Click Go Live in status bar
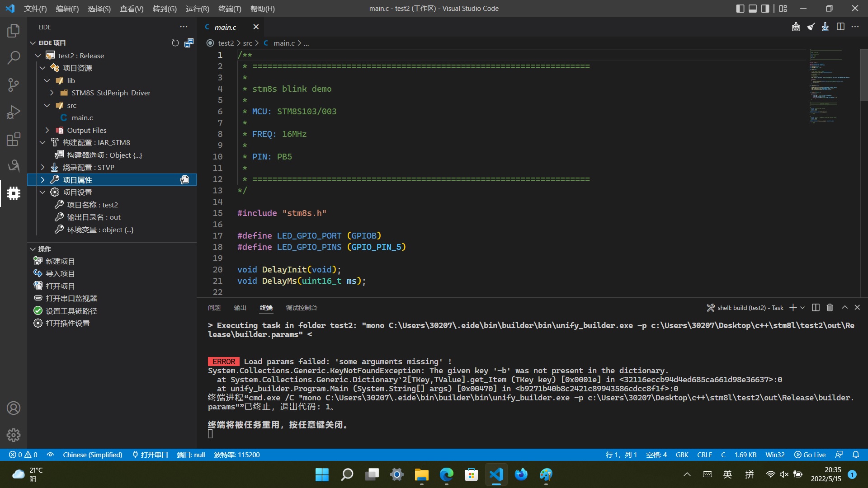 pos(810,455)
